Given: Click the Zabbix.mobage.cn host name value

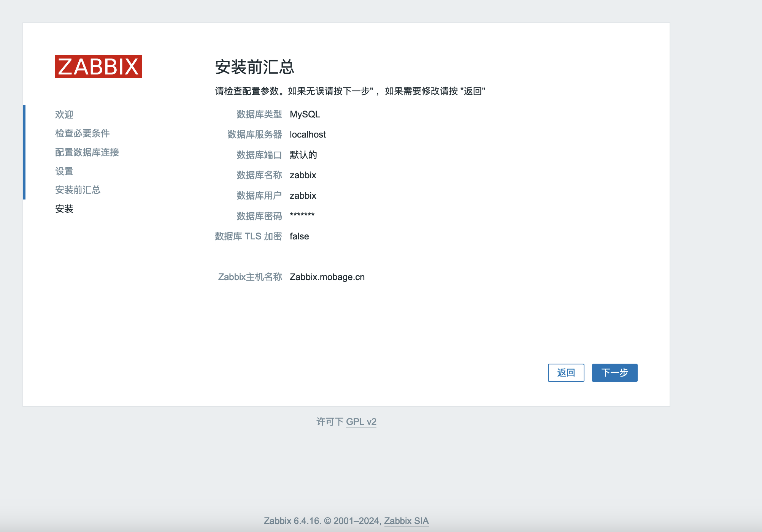Looking at the screenshot, I should [327, 277].
